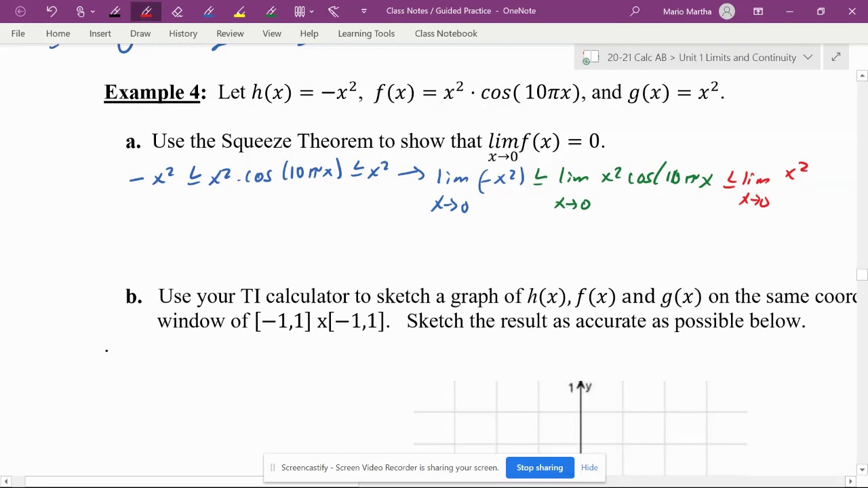Image resolution: width=868 pixels, height=488 pixels.
Task: Select the touch drawing mode icon
Action: pyautogui.click(x=81, y=12)
